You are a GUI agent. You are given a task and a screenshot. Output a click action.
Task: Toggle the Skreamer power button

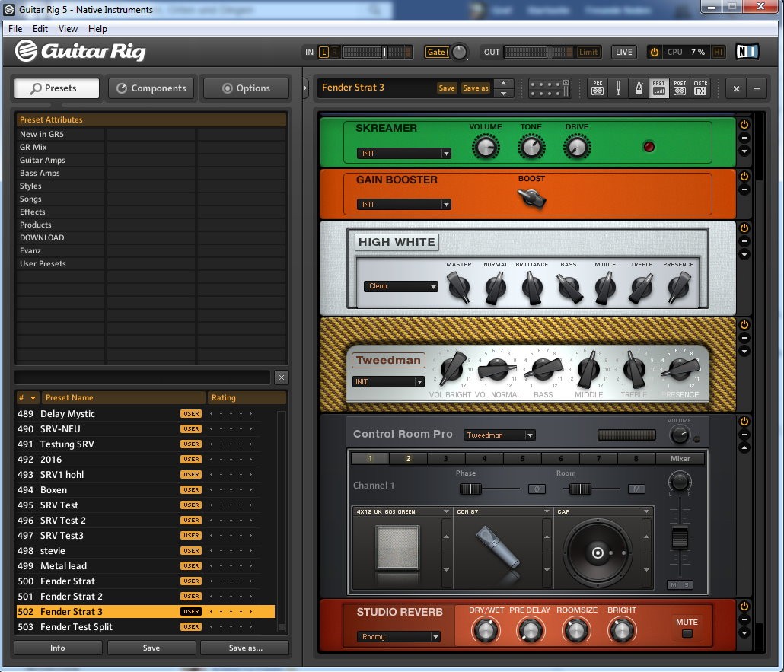[x=744, y=125]
